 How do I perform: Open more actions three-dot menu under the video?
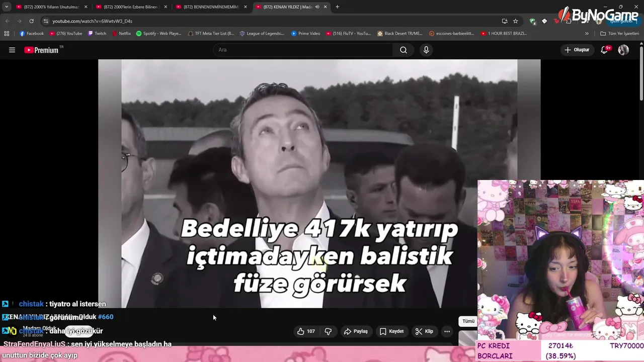[x=447, y=331]
